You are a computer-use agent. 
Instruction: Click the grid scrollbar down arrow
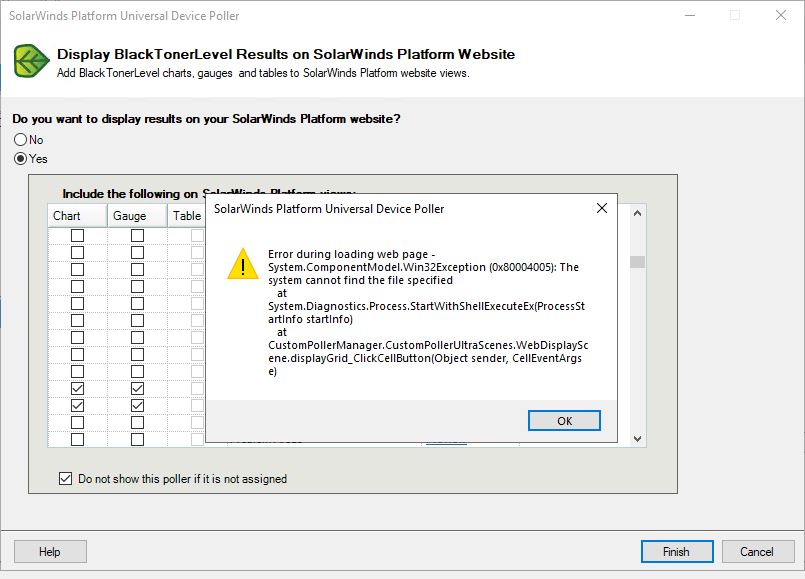pyautogui.click(x=637, y=438)
